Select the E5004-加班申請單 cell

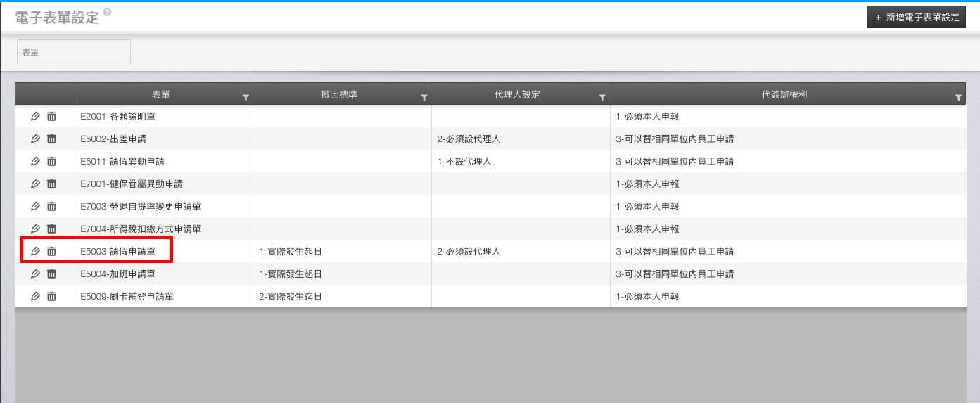tap(164, 274)
